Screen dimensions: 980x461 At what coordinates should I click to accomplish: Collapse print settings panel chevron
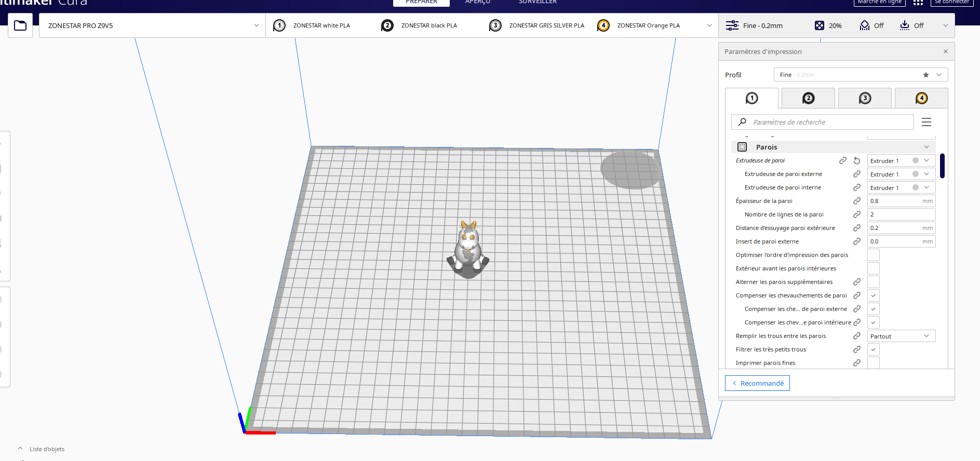click(x=946, y=25)
